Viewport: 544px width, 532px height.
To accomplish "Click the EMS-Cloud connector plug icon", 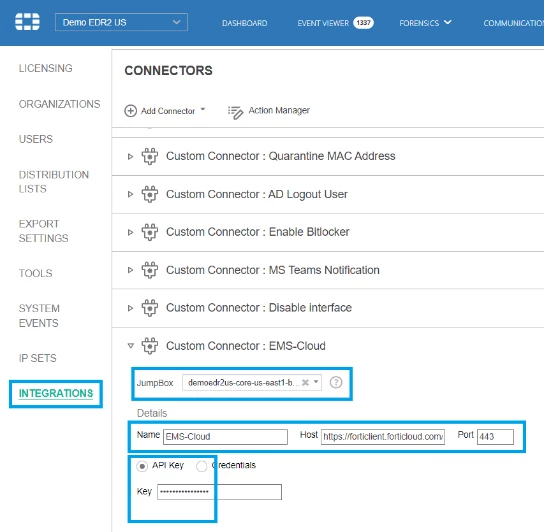I will pyautogui.click(x=150, y=346).
